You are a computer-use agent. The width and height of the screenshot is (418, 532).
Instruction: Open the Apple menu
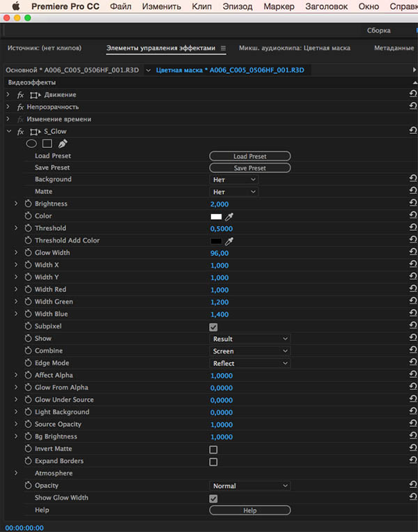tap(16, 6)
